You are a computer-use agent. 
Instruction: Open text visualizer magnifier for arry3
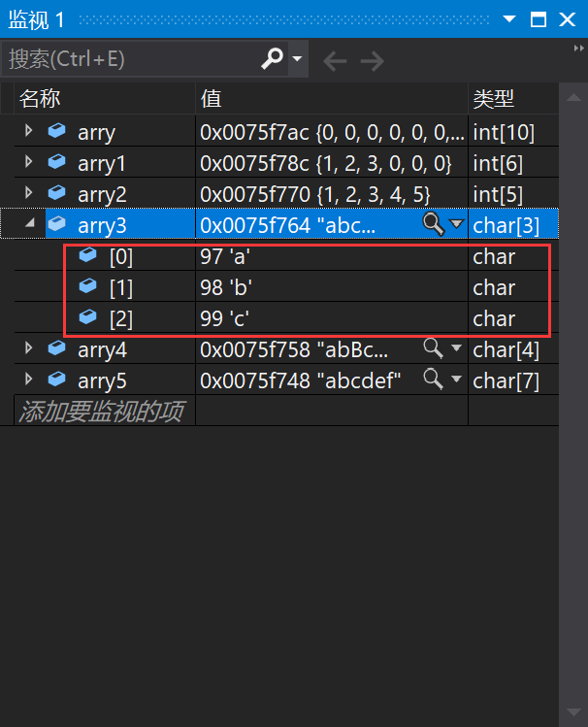coord(434,224)
